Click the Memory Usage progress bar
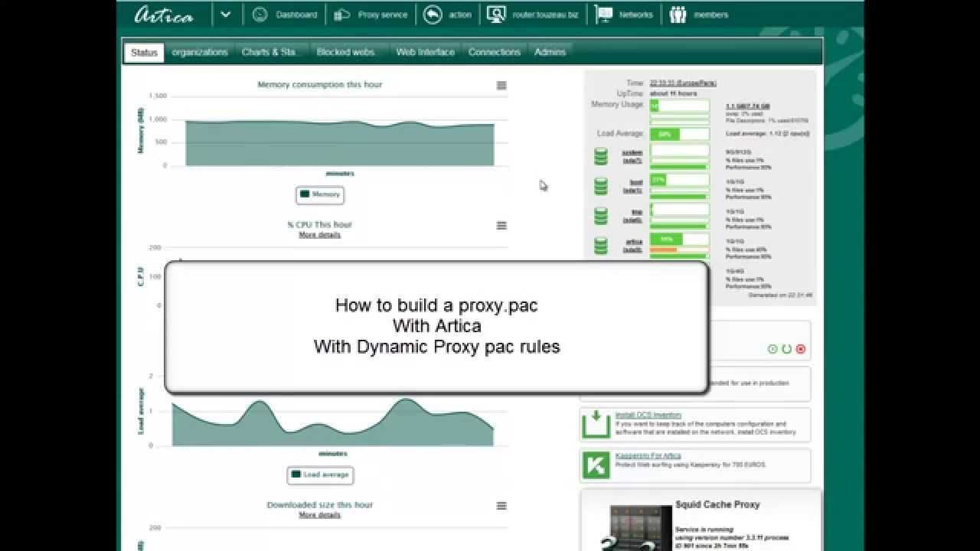Screen dimensions: 980x551 tap(679, 106)
